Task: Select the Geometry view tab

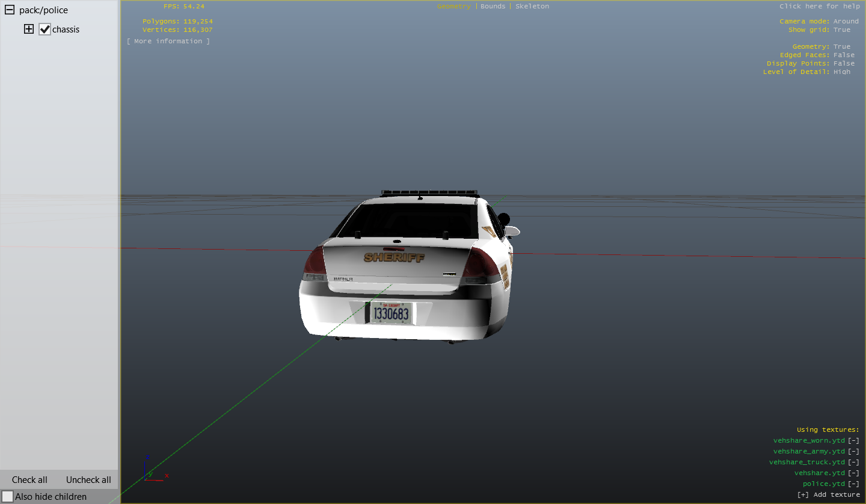Action: (x=454, y=6)
